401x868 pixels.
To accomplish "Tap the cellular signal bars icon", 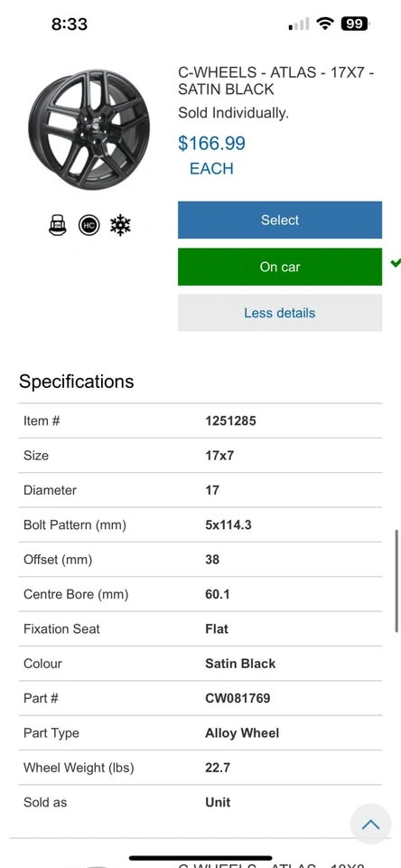I will coord(299,24).
